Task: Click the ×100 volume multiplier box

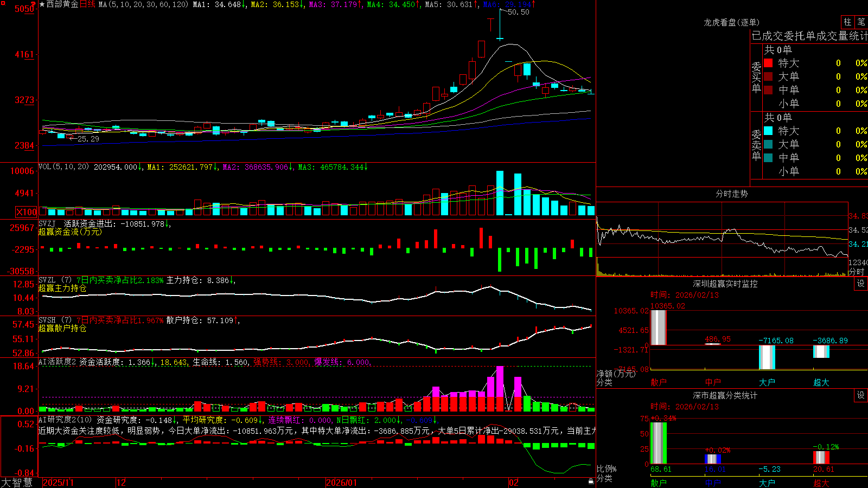Action: (27, 212)
